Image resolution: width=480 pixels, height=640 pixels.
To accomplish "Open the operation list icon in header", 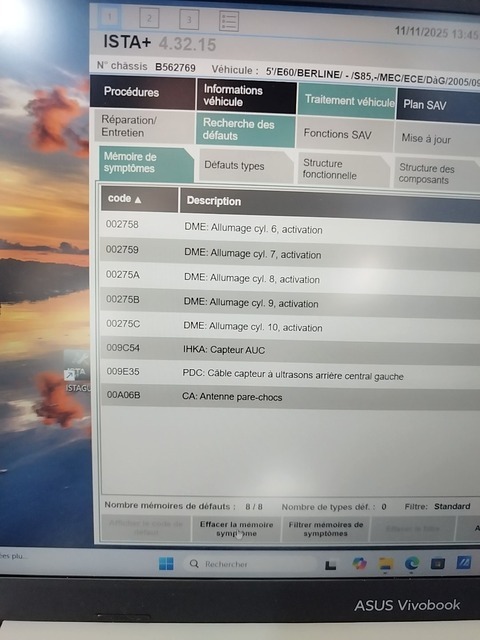I will pyautogui.click(x=229, y=21).
